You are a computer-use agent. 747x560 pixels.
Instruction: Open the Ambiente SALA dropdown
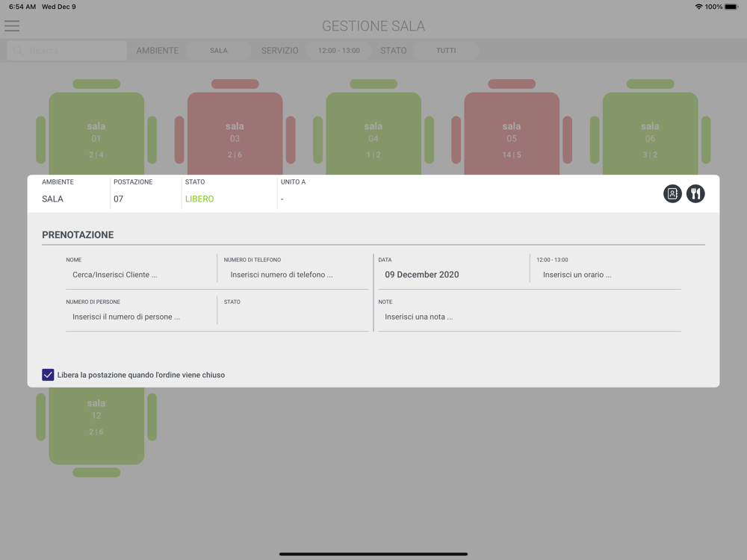[219, 51]
